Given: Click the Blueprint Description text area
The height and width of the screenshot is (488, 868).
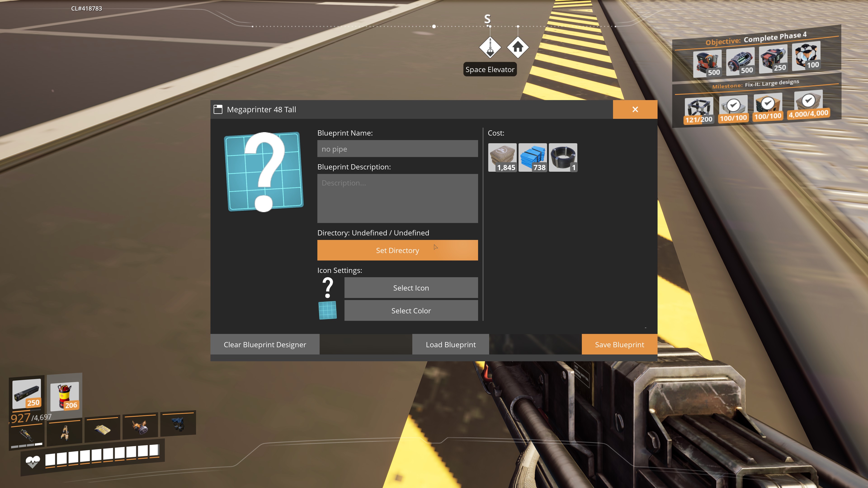Looking at the screenshot, I should (397, 198).
